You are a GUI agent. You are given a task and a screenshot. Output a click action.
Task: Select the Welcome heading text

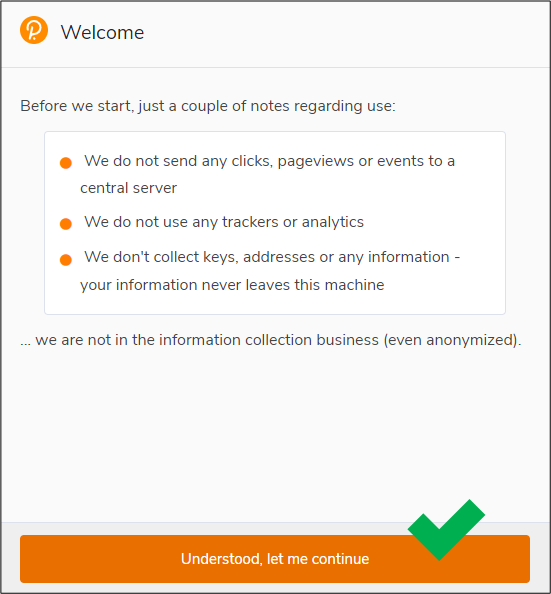[102, 32]
